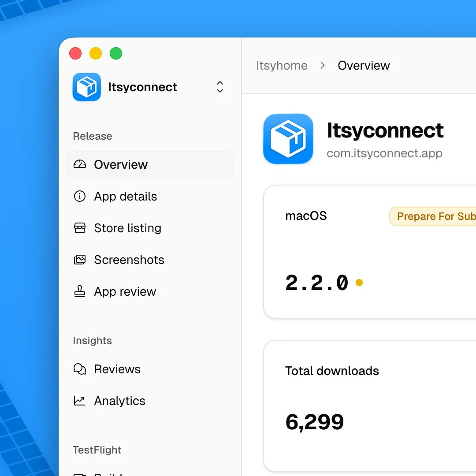Click version number 2.2.0
The height and width of the screenshot is (476, 476).
click(316, 283)
